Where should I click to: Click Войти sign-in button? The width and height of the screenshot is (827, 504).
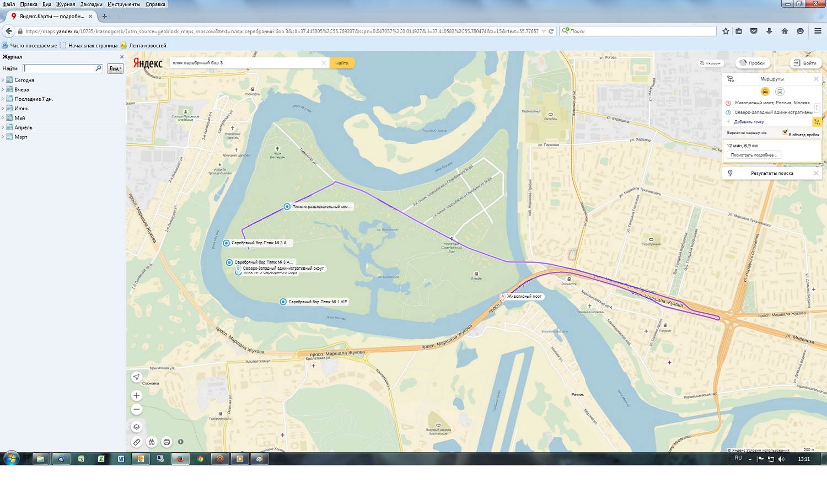(x=805, y=63)
